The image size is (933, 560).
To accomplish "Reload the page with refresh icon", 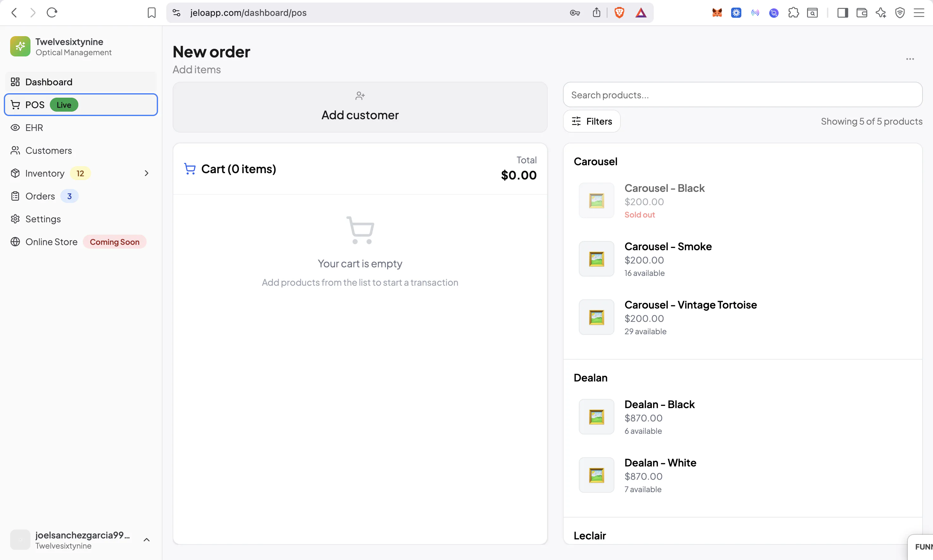I will pyautogui.click(x=52, y=13).
